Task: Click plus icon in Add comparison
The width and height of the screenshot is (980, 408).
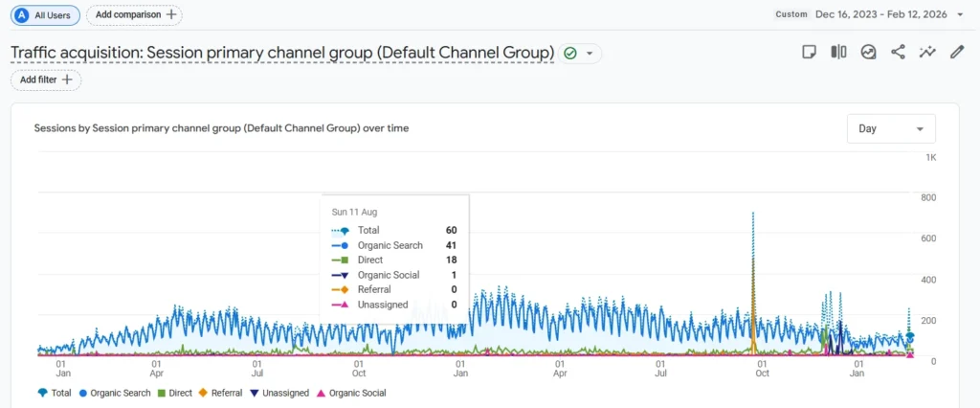Action: tap(170, 14)
